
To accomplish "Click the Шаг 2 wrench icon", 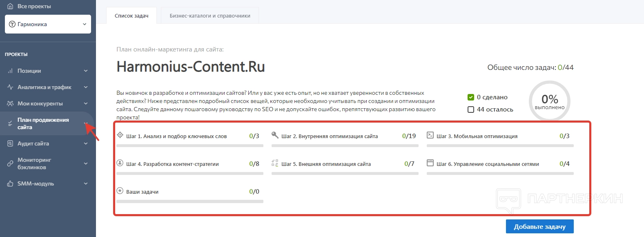I will coord(275,135).
